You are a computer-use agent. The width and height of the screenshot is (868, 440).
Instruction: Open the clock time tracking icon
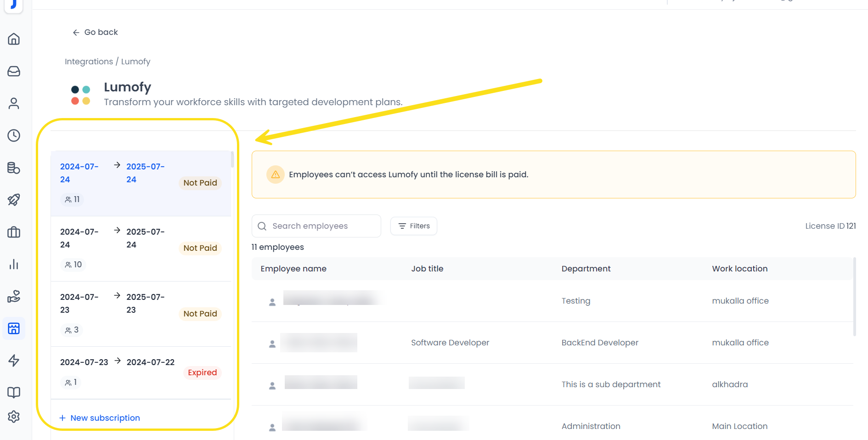[14, 135]
